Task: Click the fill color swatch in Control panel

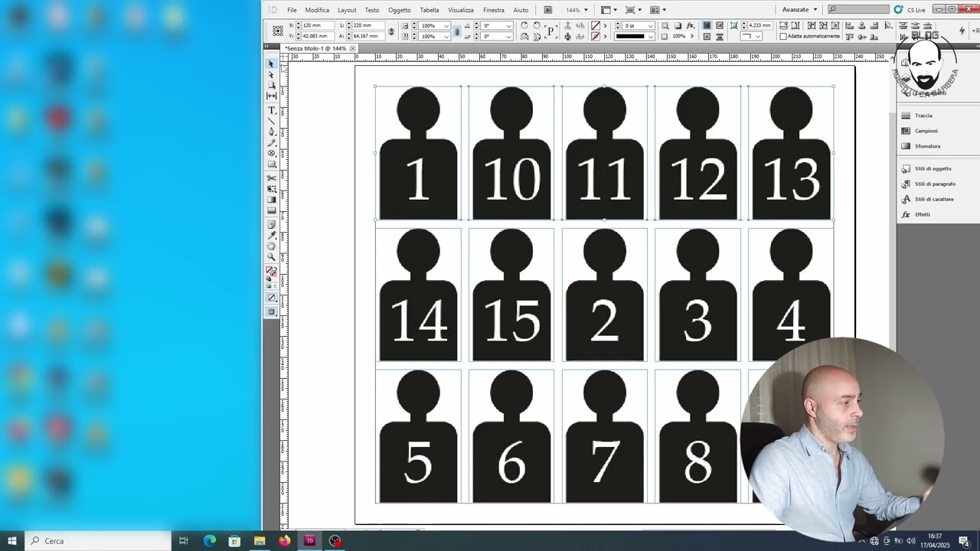Action: 595,25
